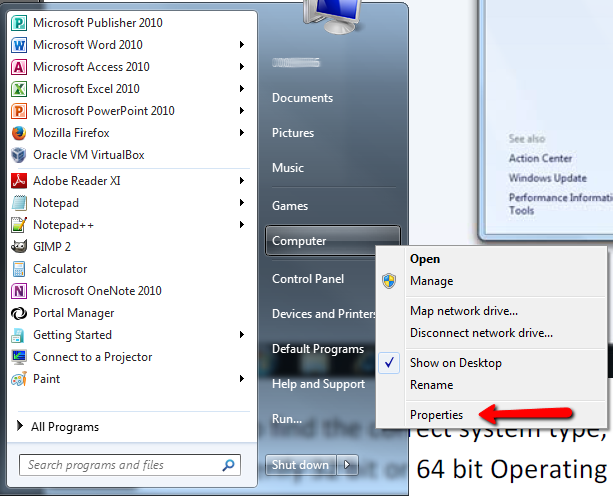613x496 pixels.
Task: Click Computer in the Start menu
Action: pyautogui.click(x=333, y=241)
